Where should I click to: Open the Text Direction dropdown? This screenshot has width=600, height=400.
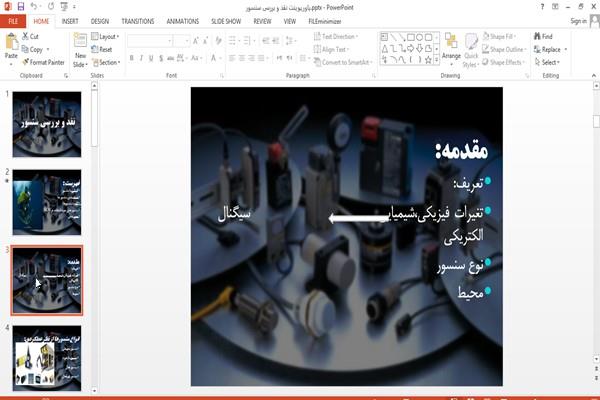tap(336, 36)
